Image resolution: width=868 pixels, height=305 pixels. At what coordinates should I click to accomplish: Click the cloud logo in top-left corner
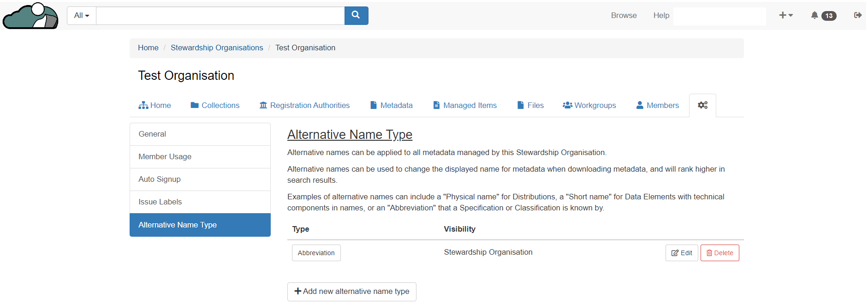30,16
